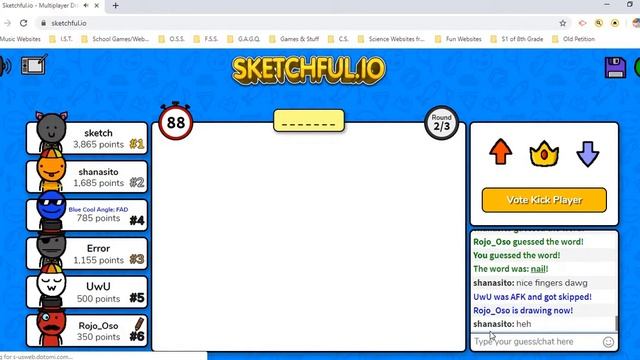Open the emoji picker in chat
The width and height of the screenshot is (640, 360).
click(x=608, y=342)
